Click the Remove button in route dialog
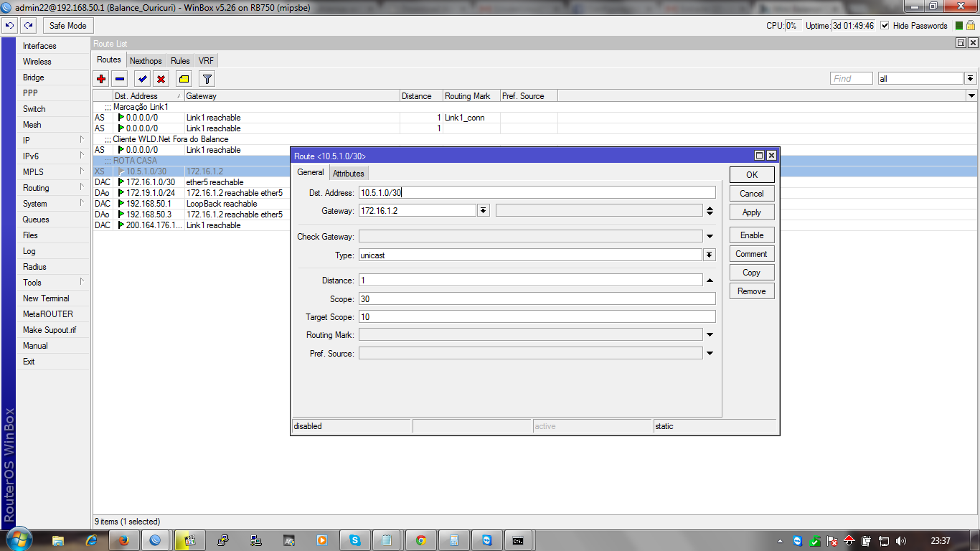The image size is (980, 551). pos(752,291)
